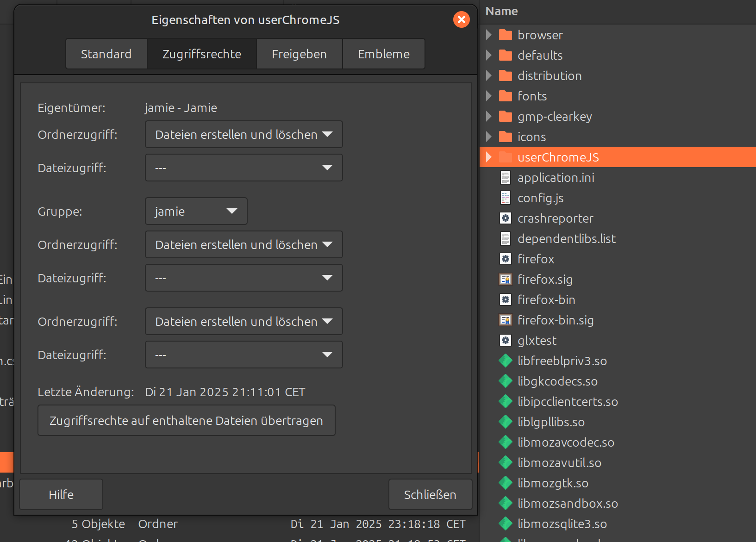Expand the gmp-clearkey folder arrow

pyautogui.click(x=488, y=117)
